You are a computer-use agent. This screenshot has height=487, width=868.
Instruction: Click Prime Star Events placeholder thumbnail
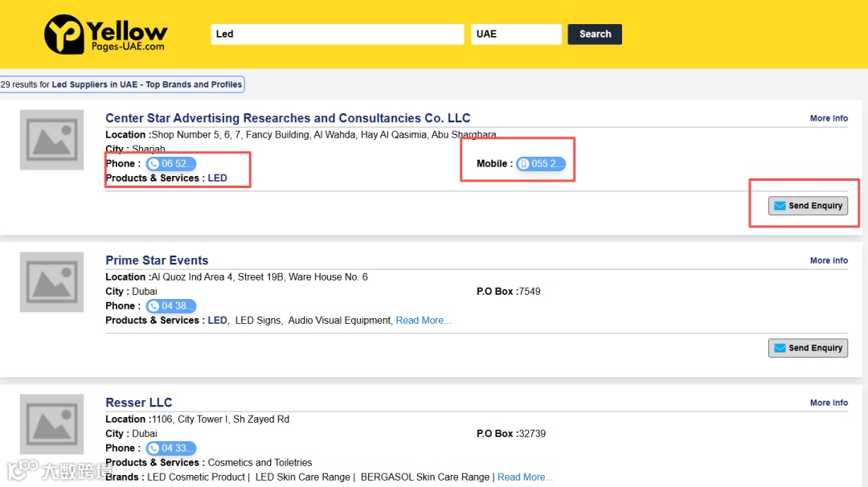tap(51, 282)
